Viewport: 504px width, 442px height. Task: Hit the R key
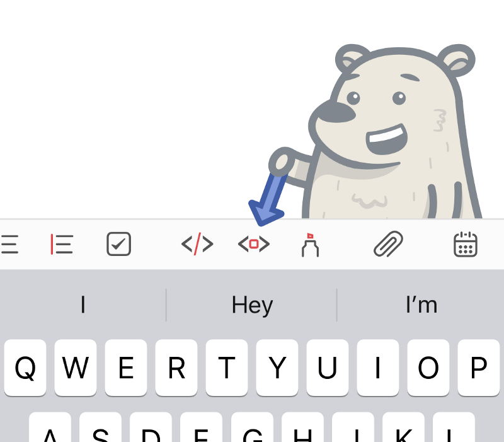[x=176, y=368]
